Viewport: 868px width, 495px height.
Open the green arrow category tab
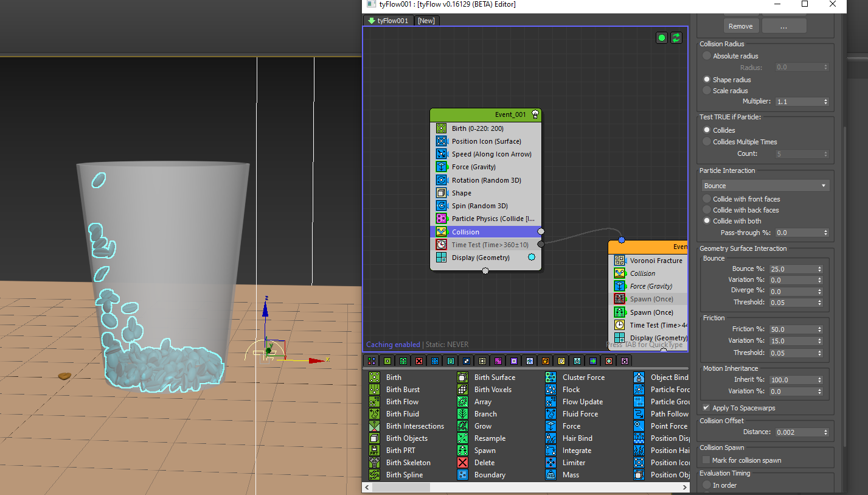click(x=593, y=361)
